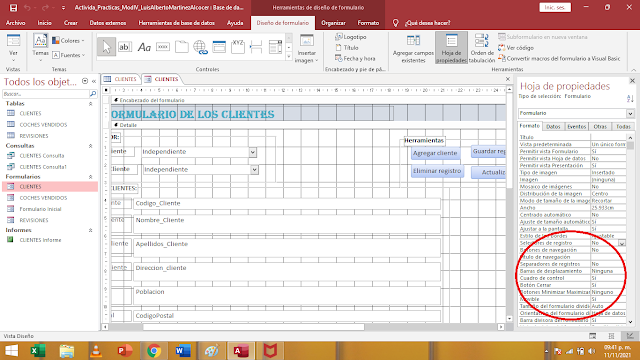Image resolution: width=640 pixels, height=360 pixels.
Task: Insert Fecha y hora in header
Action: pos(355,58)
